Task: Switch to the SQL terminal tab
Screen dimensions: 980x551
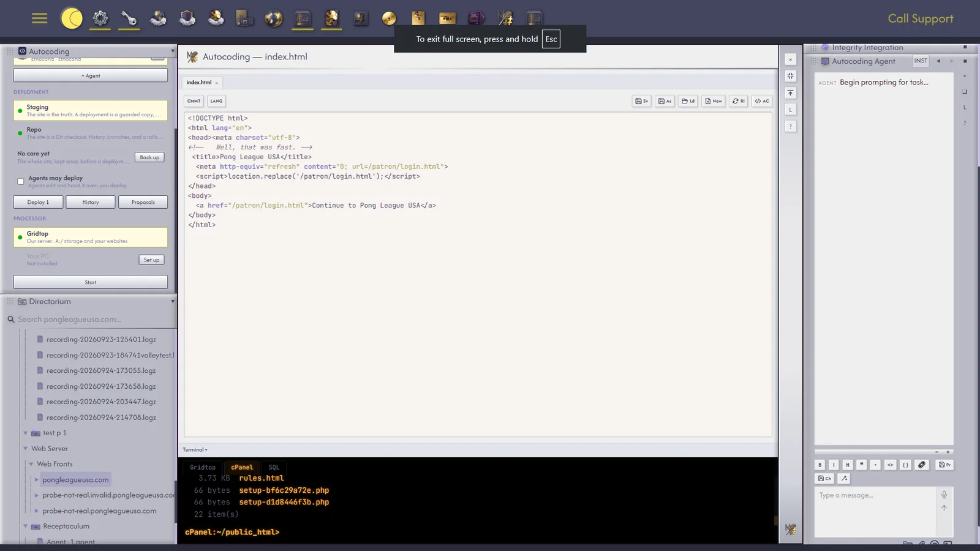Action: (274, 467)
